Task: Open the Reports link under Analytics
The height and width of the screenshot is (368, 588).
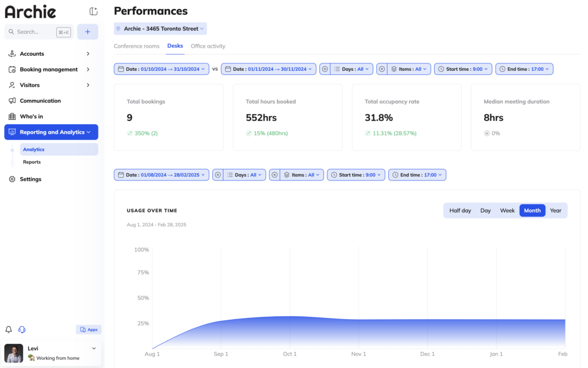Action: tap(32, 162)
